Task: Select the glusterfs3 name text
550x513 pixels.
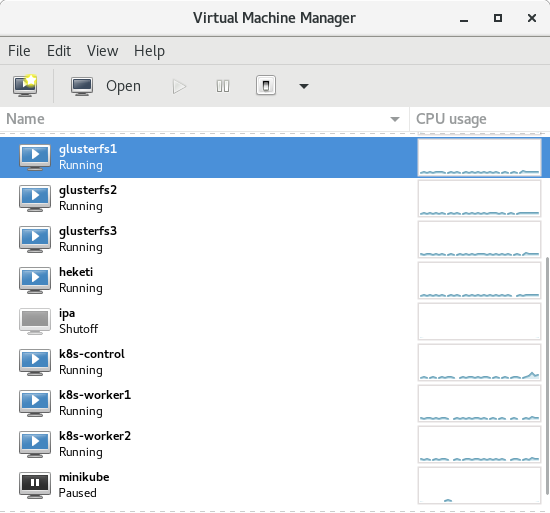Action: pos(88,231)
